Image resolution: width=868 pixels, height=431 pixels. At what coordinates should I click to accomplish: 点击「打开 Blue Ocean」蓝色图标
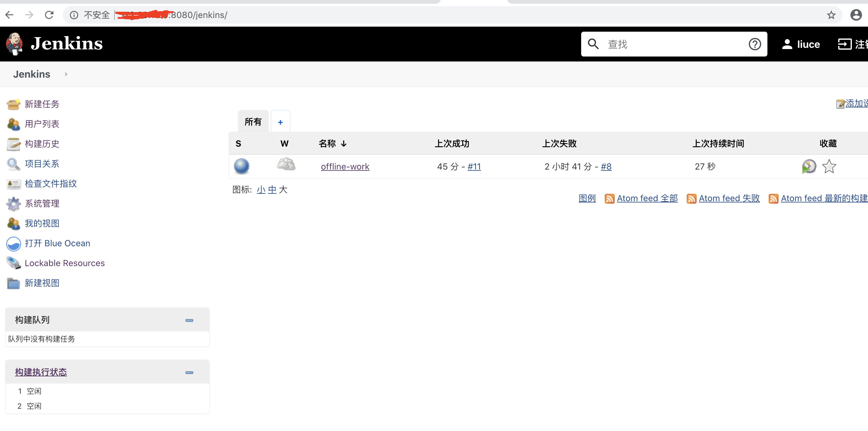point(13,243)
